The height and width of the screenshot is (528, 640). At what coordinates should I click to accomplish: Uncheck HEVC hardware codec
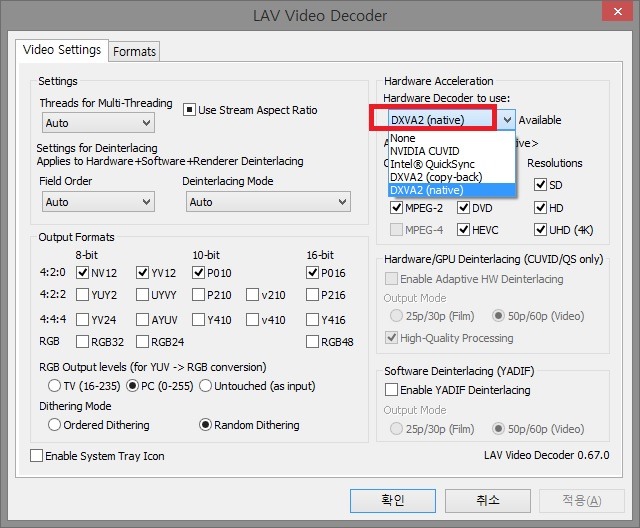[x=463, y=230]
